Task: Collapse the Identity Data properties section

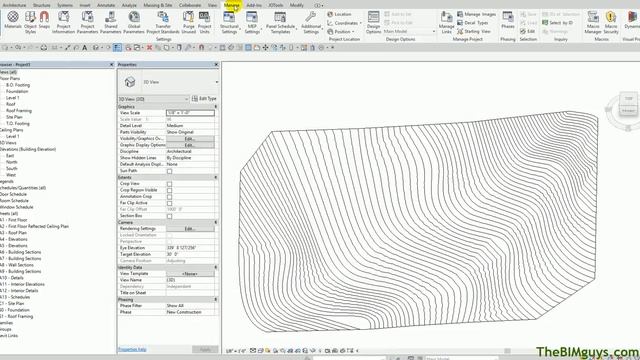Action: (216, 267)
